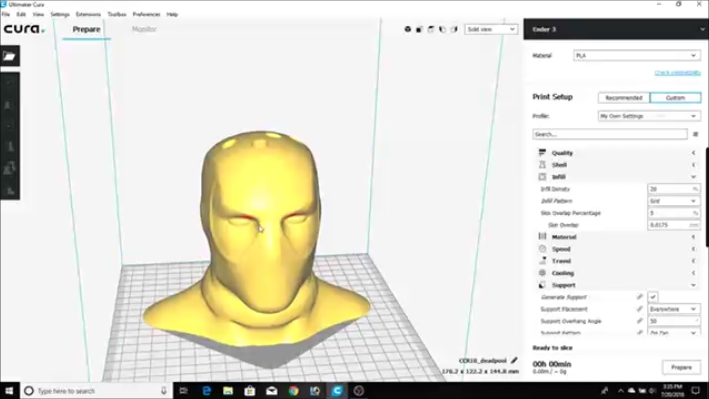Reset camera with the 3D view icon
The width and height of the screenshot is (709, 399).
[x=407, y=29]
